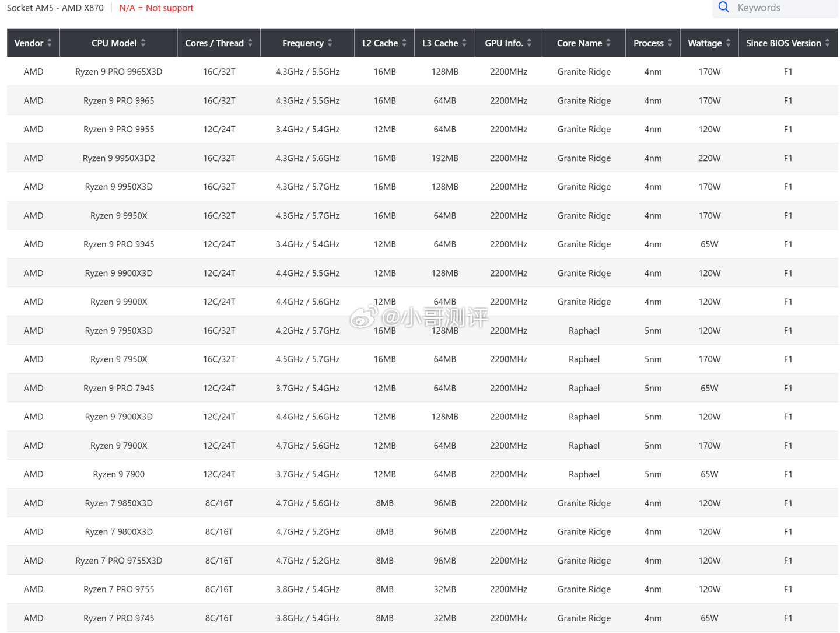Image resolution: width=840 pixels, height=633 pixels.
Task: Click the 192MB L3 cache value
Action: (x=445, y=158)
